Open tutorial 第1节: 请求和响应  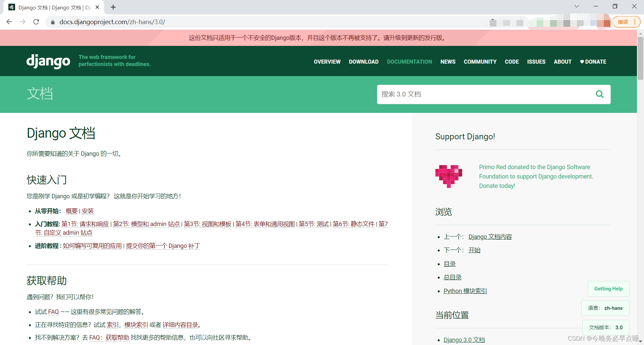[85, 224]
